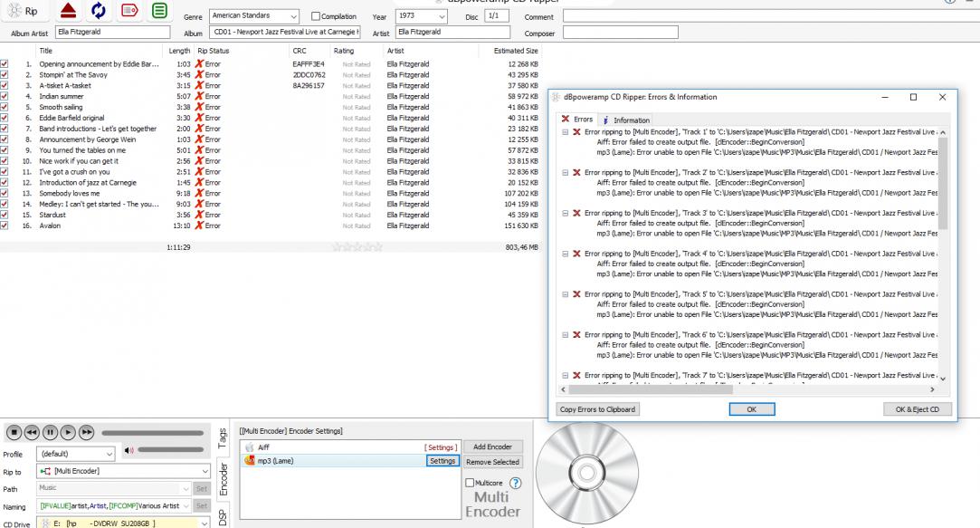
Task: Click the OK & Eject CD button
Action: point(917,409)
